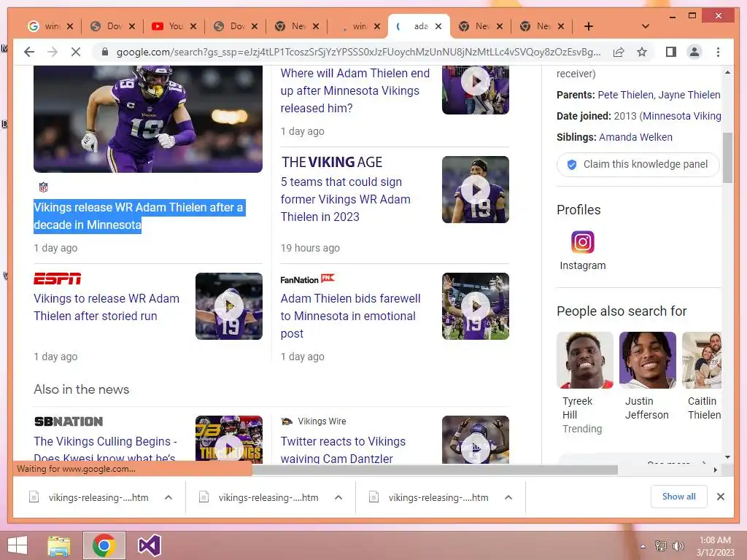Click the taskbar volume icon
Screen dimensions: 747x560
tap(678, 546)
